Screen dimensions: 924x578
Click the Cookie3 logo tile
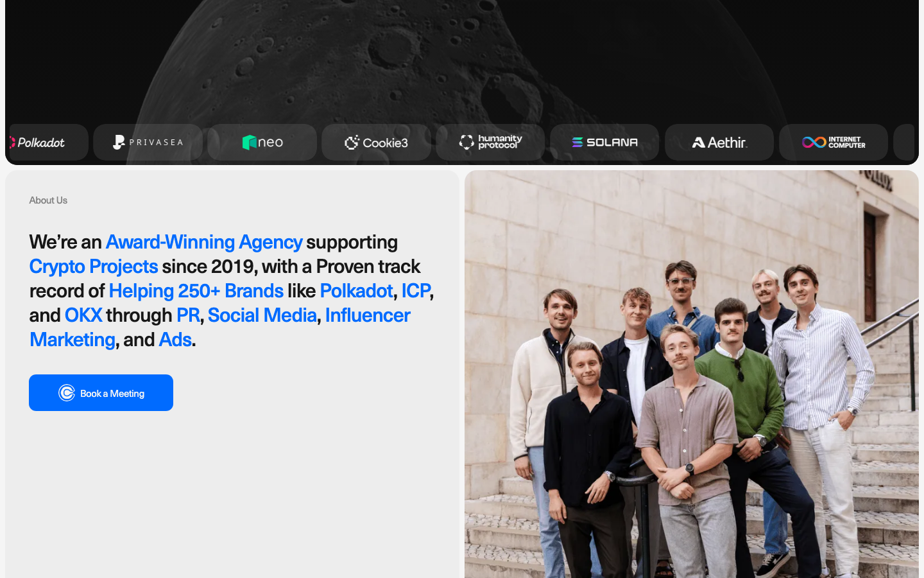tap(377, 142)
